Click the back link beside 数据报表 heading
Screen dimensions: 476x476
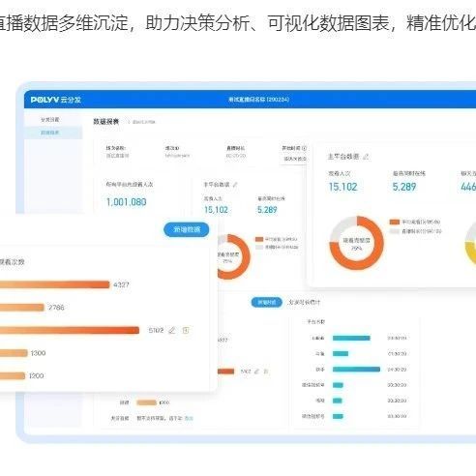[143, 122]
